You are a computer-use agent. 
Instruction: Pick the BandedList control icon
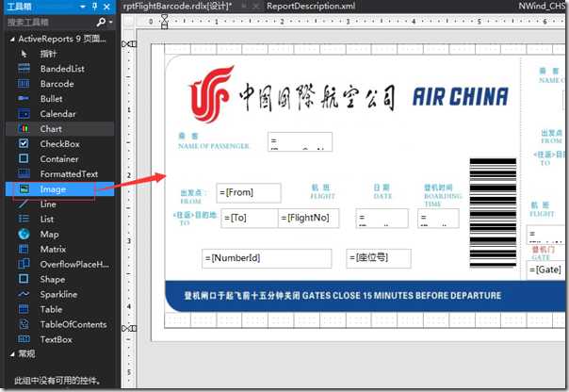[x=24, y=69]
